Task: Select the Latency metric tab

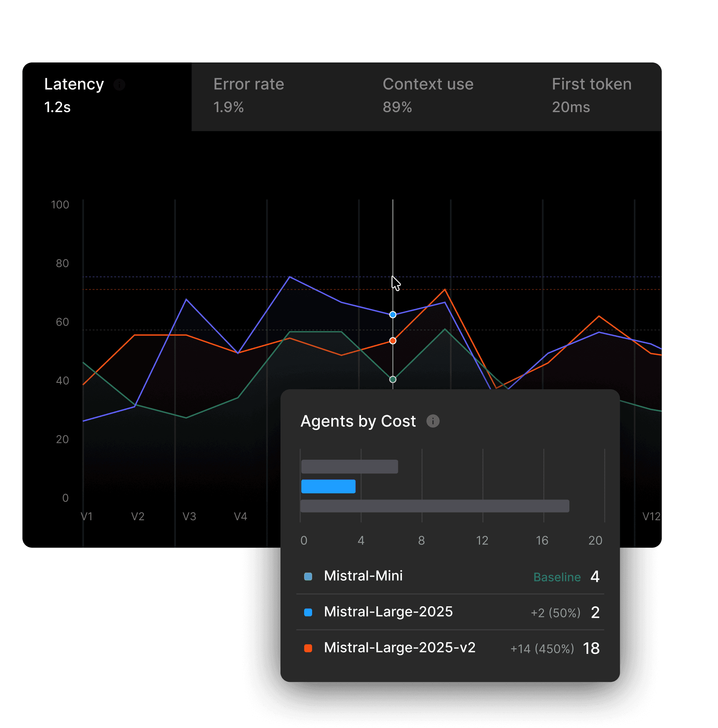Action: 107,97
